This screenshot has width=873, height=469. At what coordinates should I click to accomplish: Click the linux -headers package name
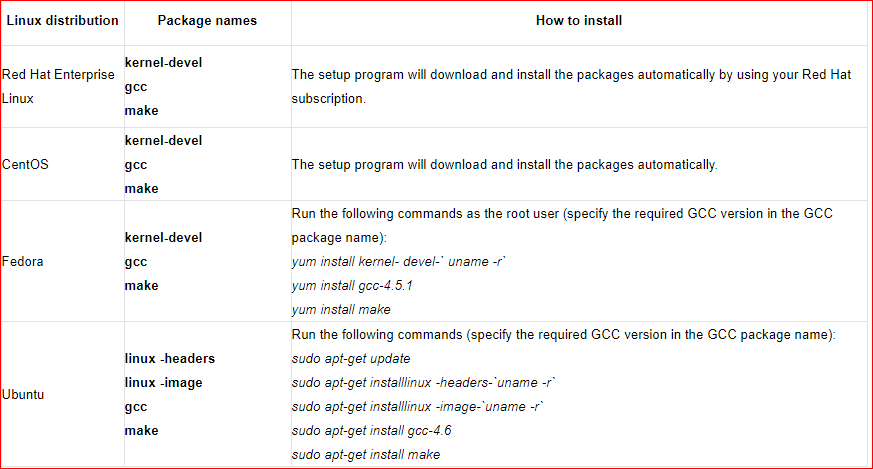tap(170, 358)
